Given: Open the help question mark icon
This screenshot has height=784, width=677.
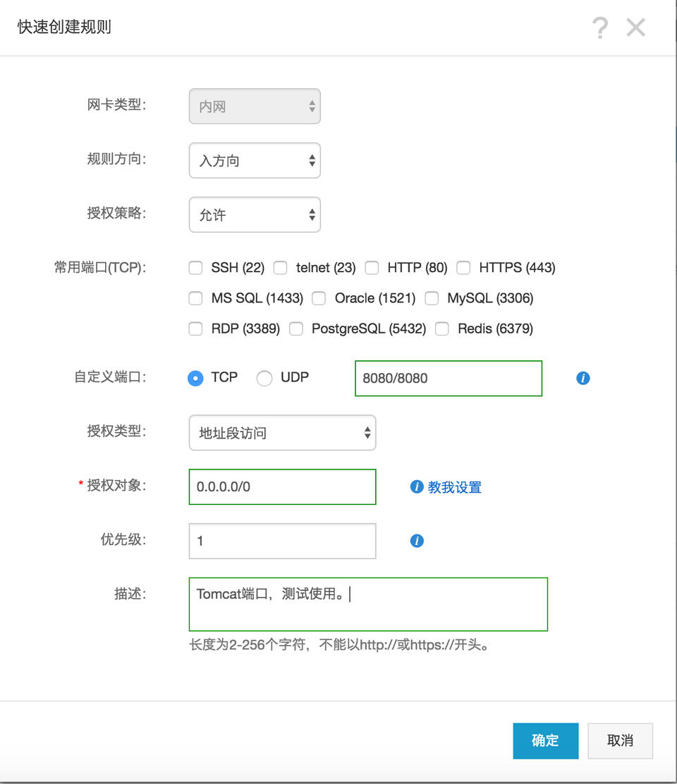Looking at the screenshot, I should point(600,27).
